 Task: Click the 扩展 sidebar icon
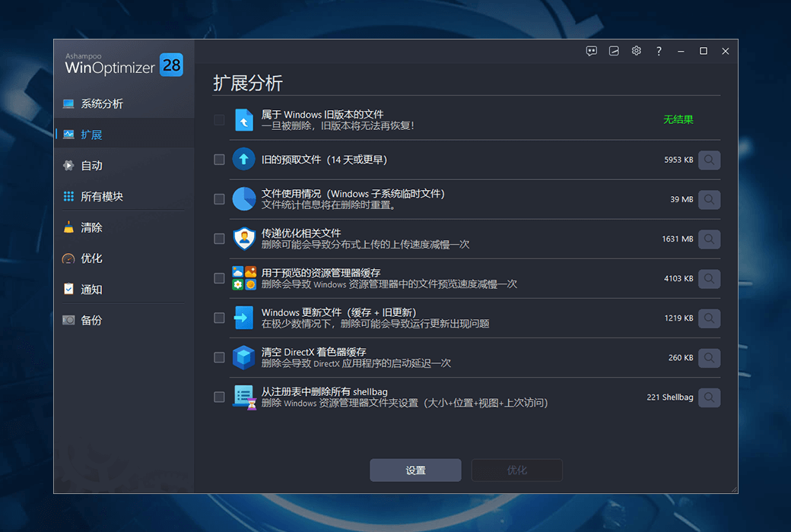coord(68,135)
